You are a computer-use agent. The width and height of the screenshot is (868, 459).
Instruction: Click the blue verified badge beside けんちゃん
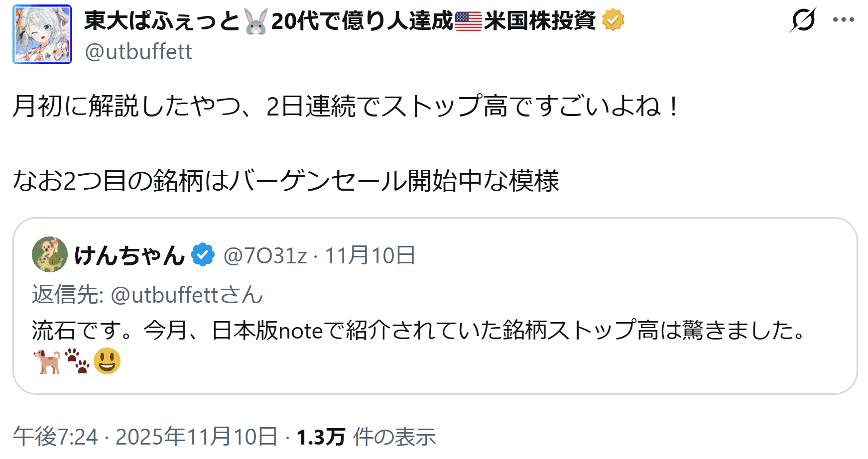(203, 255)
